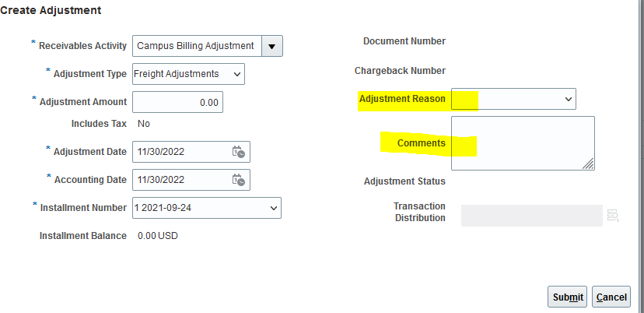Click the Cancel button
The image size is (644, 313).
[x=611, y=297]
